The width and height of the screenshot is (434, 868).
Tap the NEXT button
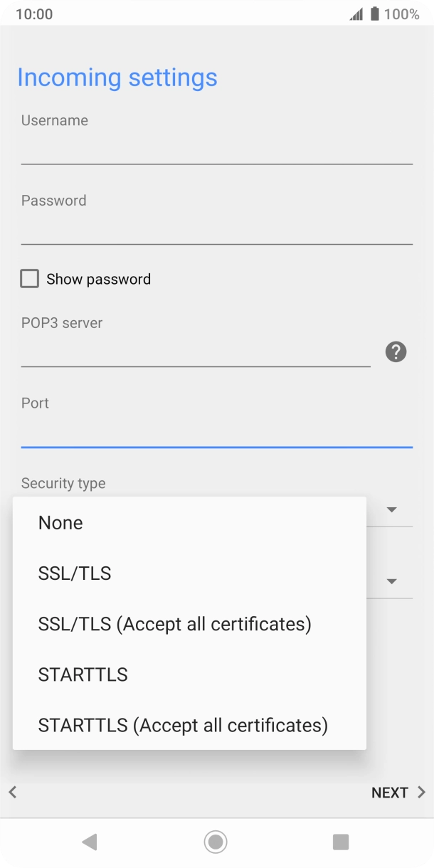pyautogui.click(x=390, y=793)
